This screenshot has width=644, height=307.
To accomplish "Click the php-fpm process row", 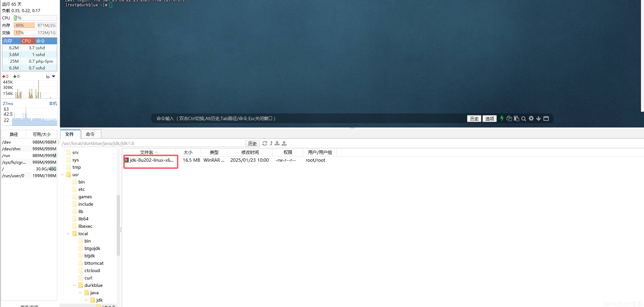I will [x=30, y=61].
